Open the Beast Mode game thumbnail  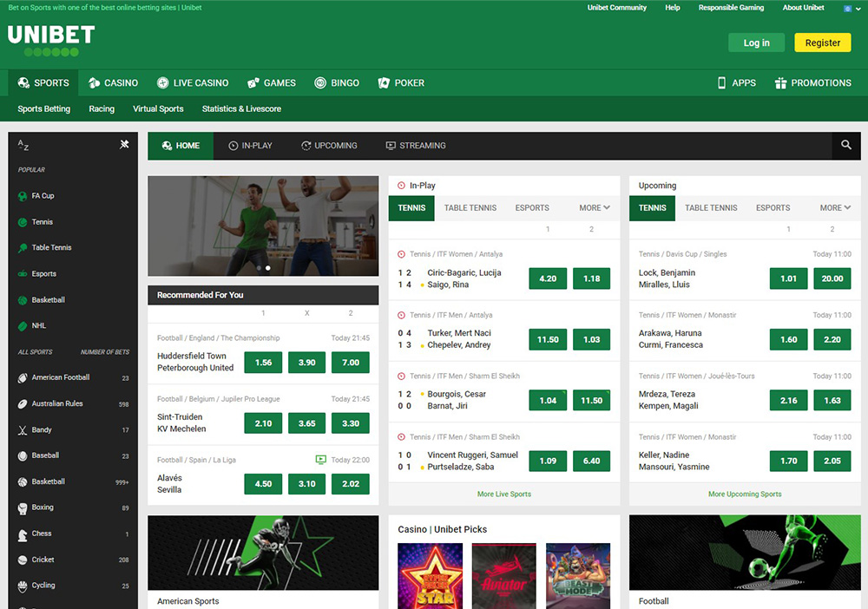coord(578,576)
